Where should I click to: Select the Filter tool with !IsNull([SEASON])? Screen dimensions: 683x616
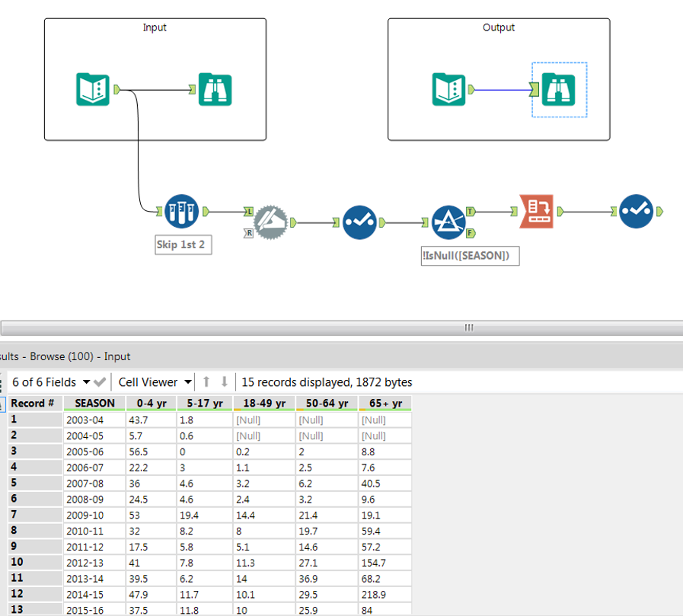448,222
